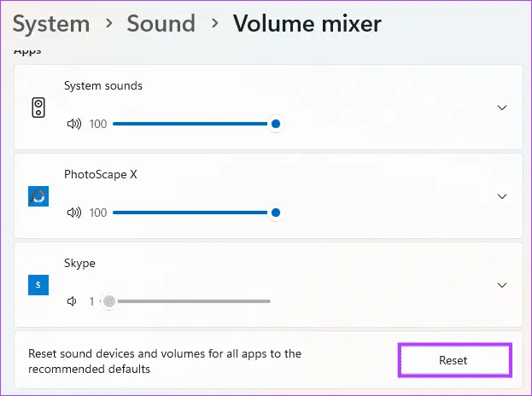Click the PhotoScape X volume slider handle
The image size is (532, 396).
(x=275, y=213)
